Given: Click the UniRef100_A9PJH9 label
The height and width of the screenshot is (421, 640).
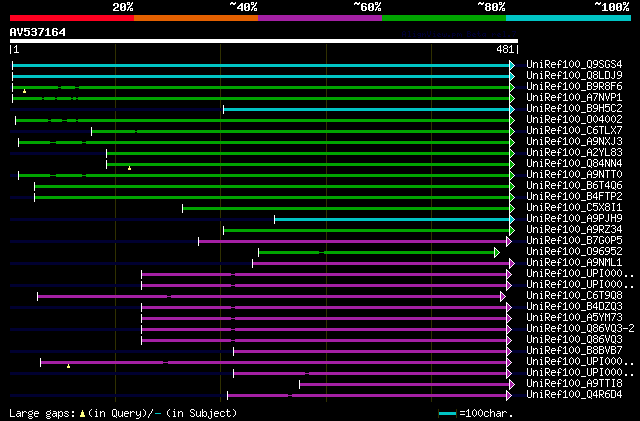Looking at the screenshot, I should pyautogui.click(x=574, y=219).
